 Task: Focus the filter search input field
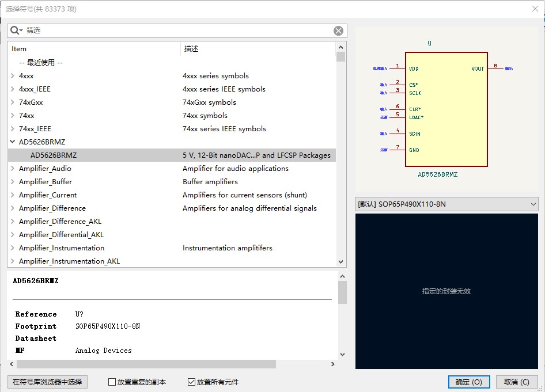coord(177,31)
